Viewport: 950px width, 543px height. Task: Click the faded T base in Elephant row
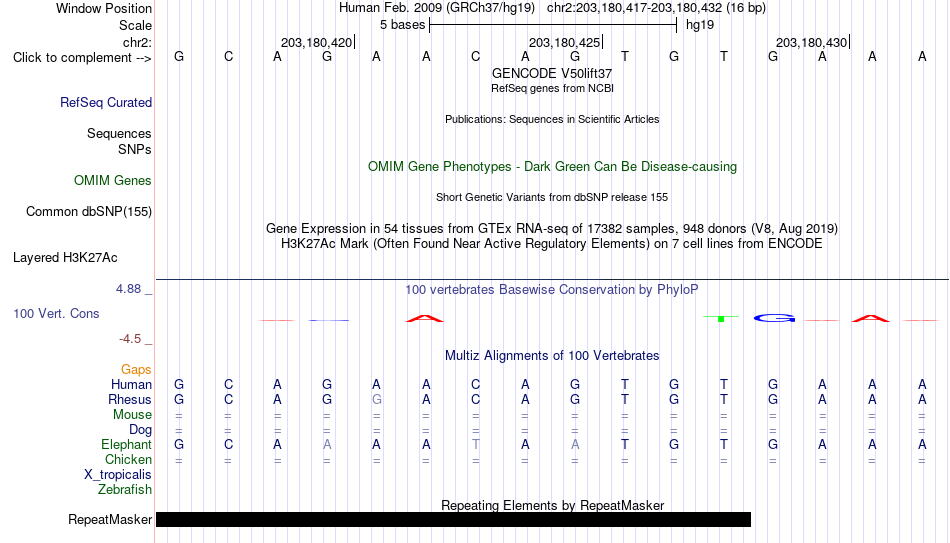coord(476,444)
